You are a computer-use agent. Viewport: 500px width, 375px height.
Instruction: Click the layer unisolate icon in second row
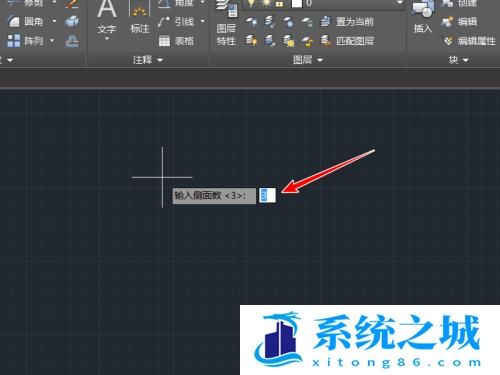point(270,41)
